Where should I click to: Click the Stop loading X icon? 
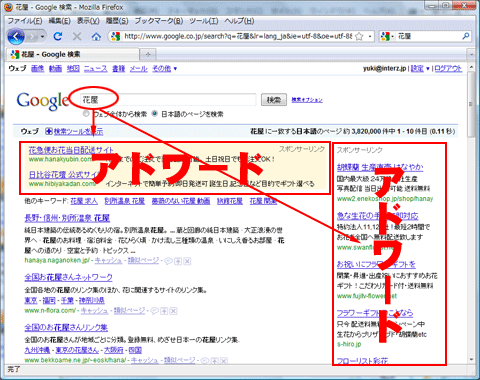pos(77,36)
